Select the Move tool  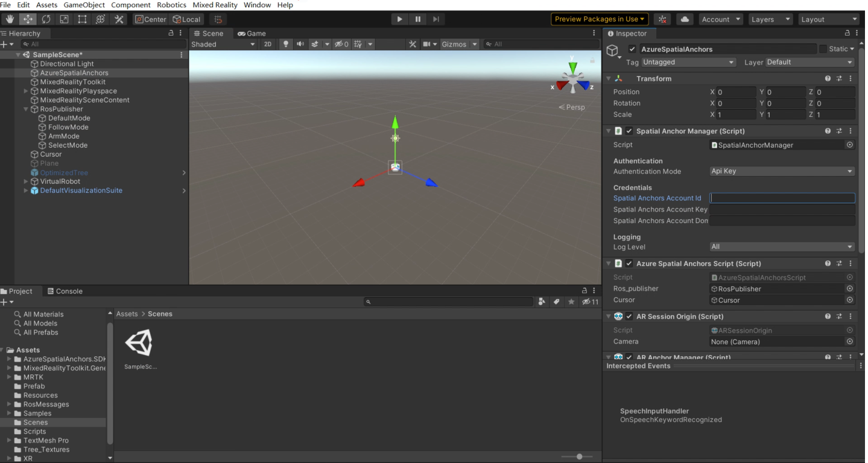tap(28, 19)
